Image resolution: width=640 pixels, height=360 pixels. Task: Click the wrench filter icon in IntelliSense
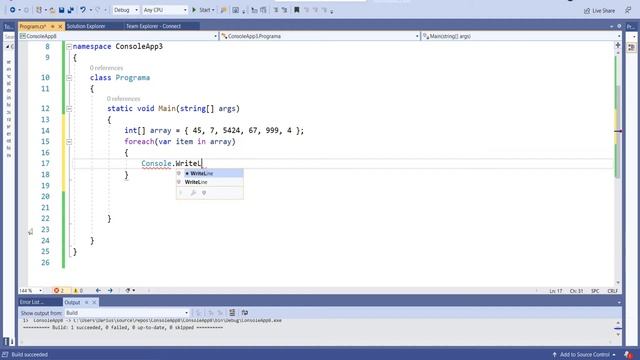coord(193,193)
